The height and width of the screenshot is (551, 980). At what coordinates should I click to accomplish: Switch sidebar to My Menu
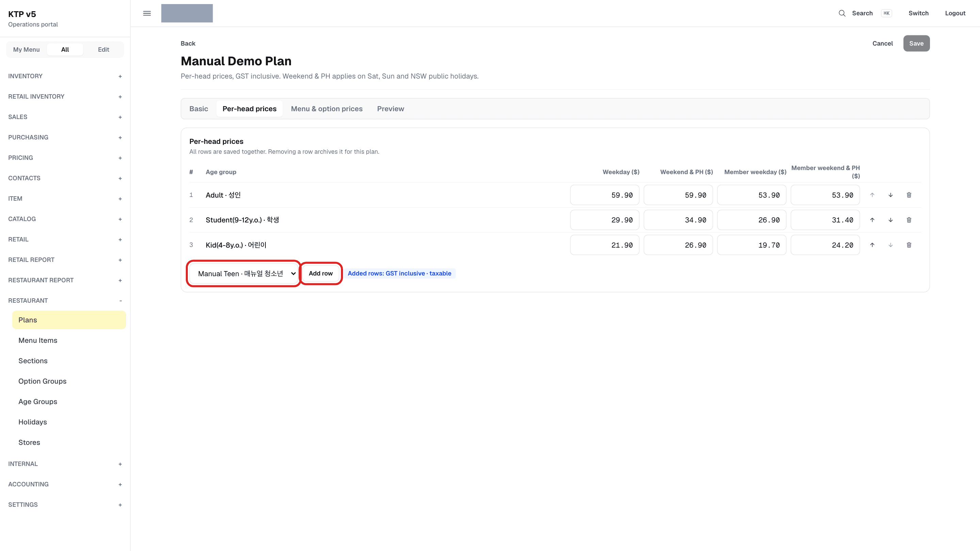(26, 49)
